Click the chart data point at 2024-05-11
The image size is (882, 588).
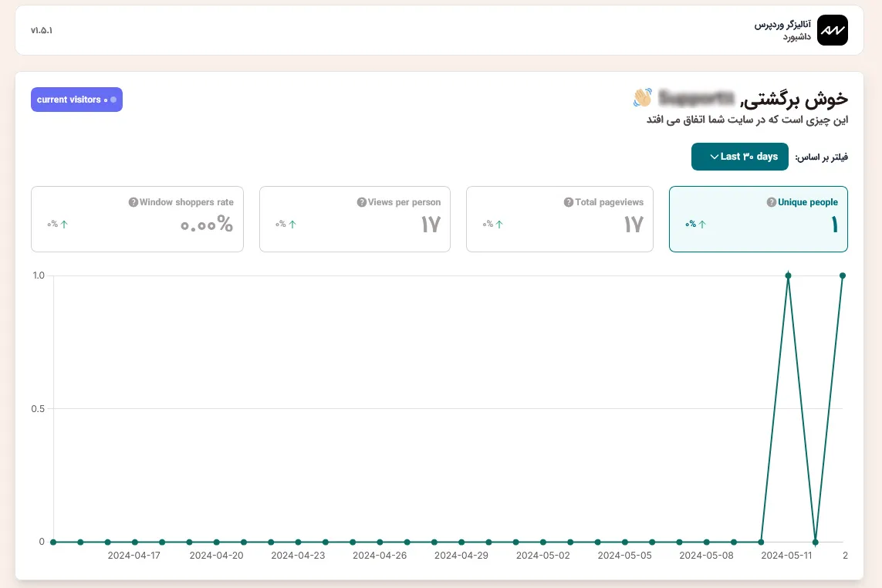(788, 275)
